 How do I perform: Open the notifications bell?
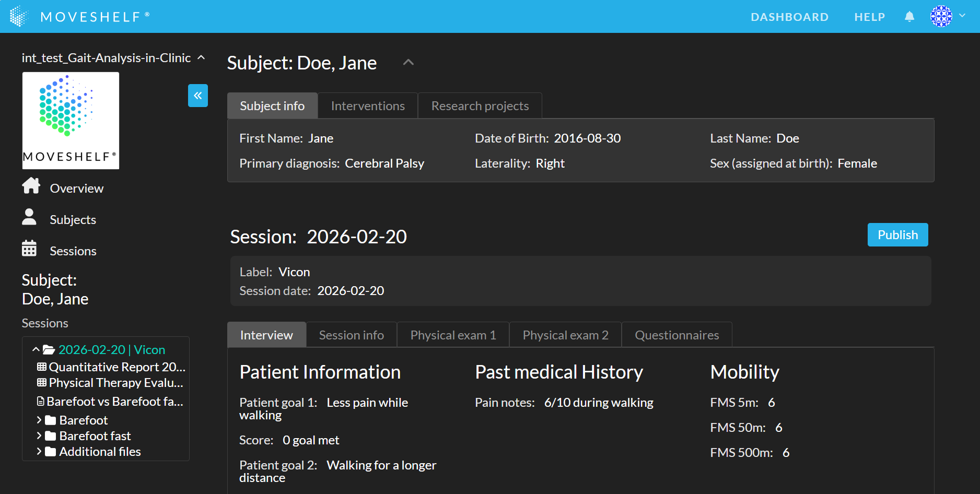(x=909, y=17)
